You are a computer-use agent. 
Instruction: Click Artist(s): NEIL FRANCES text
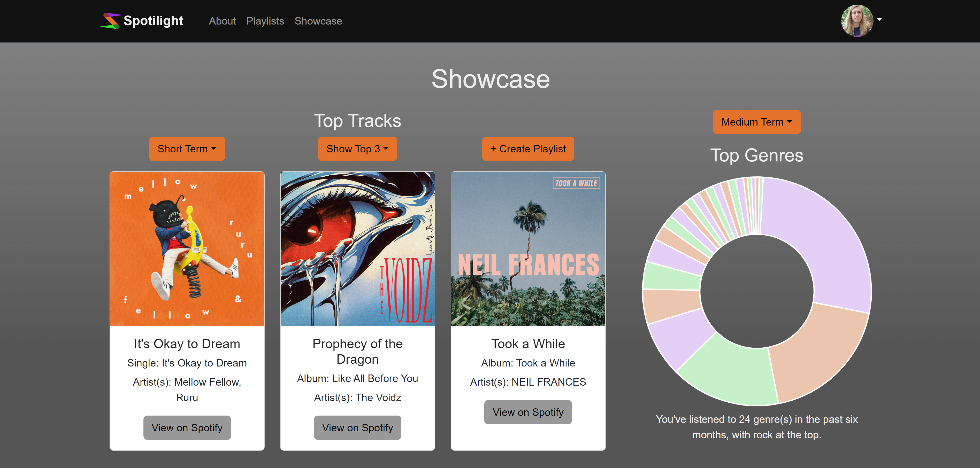point(528,382)
